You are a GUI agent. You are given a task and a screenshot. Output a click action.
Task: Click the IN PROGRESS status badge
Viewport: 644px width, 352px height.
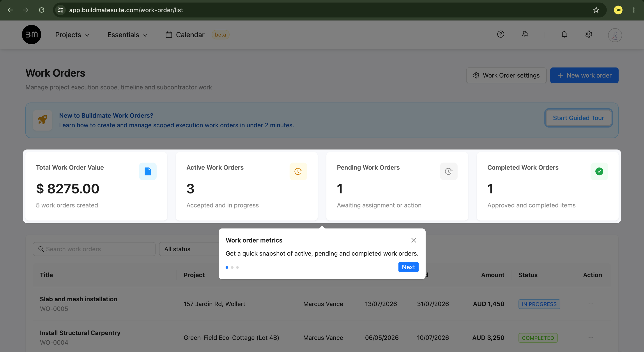coord(539,304)
